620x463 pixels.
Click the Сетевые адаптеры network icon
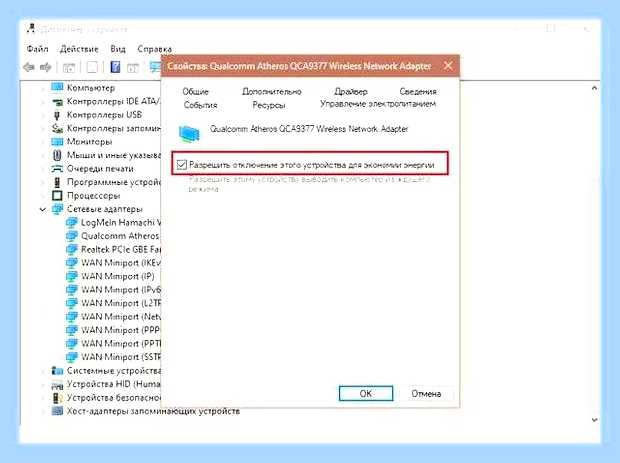pos(57,209)
